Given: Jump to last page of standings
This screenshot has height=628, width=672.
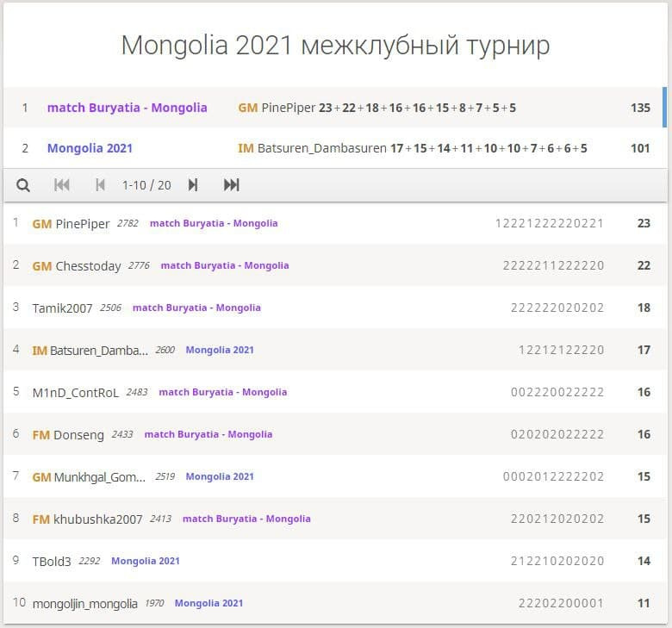Looking at the screenshot, I should 232,185.
